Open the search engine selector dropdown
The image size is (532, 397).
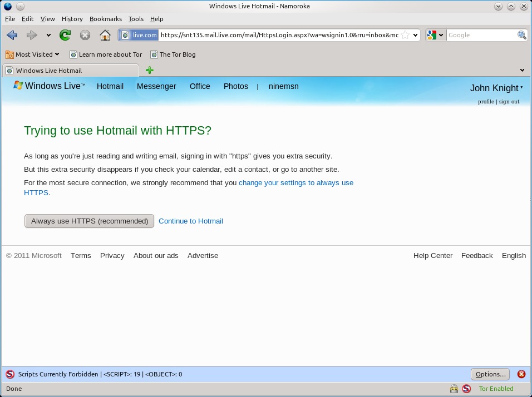coord(436,35)
